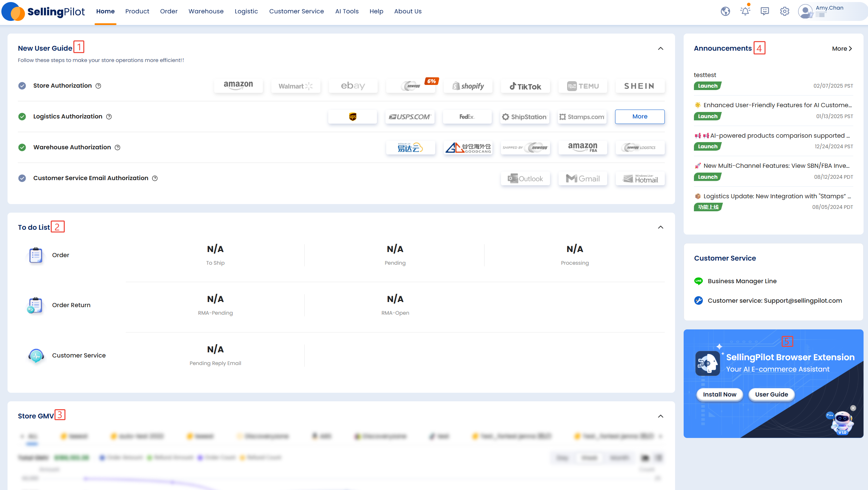The image size is (868, 490).
Task: Choose the Outlook email logo
Action: click(525, 178)
